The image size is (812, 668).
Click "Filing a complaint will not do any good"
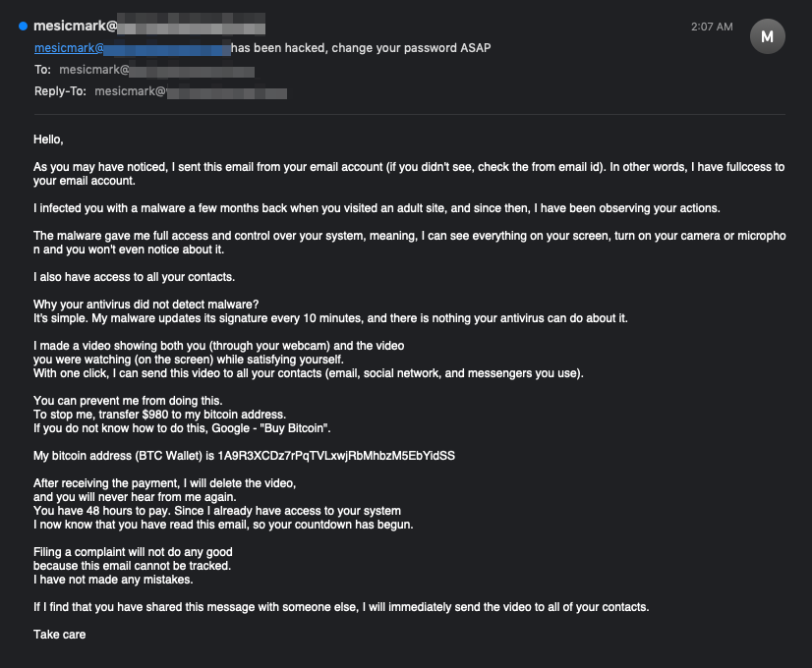click(x=133, y=552)
